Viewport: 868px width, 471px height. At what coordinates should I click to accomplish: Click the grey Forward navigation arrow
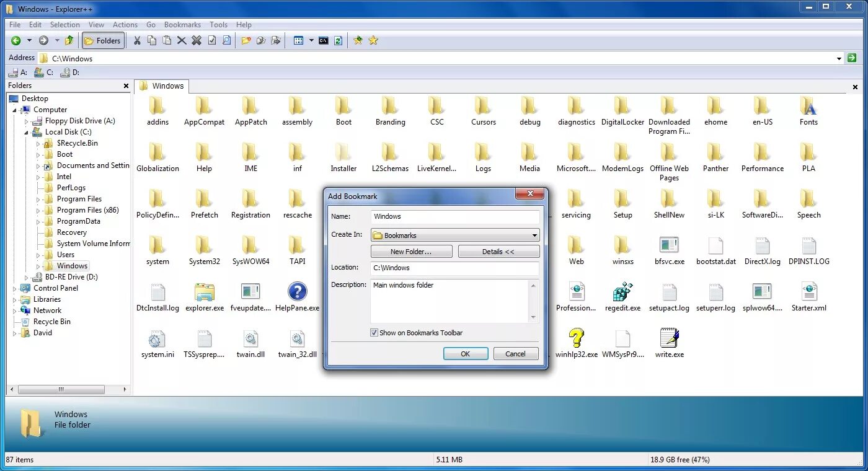(43, 40)
